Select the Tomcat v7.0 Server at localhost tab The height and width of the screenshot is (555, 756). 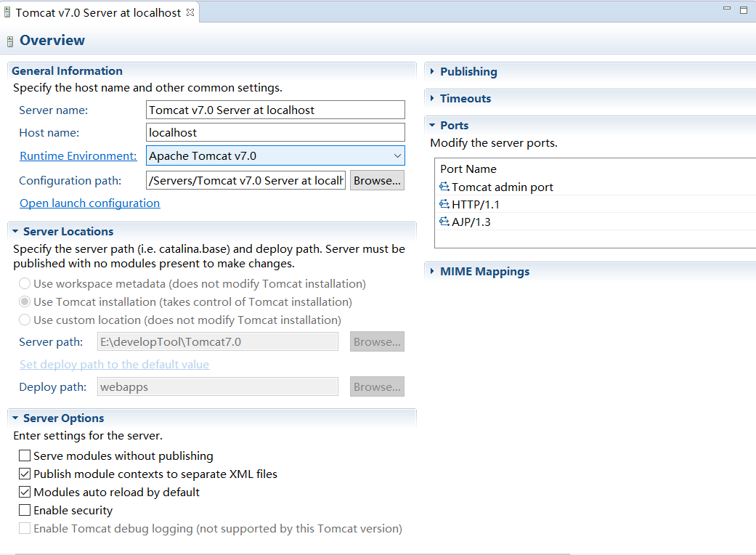(x=98, y=12)
